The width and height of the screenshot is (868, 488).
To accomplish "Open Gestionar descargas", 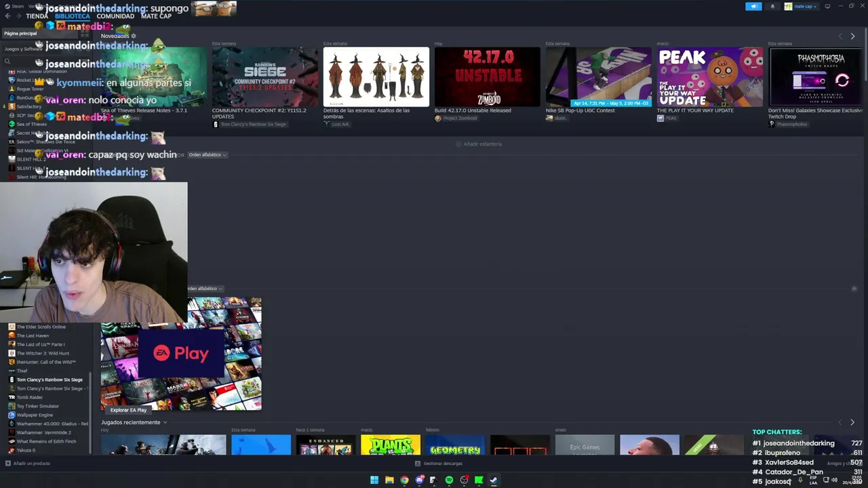I will coord(439,464).
